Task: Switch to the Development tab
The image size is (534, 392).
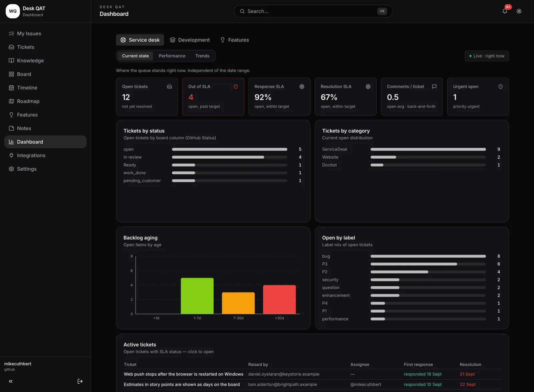Action: click(x=190, y=40)
